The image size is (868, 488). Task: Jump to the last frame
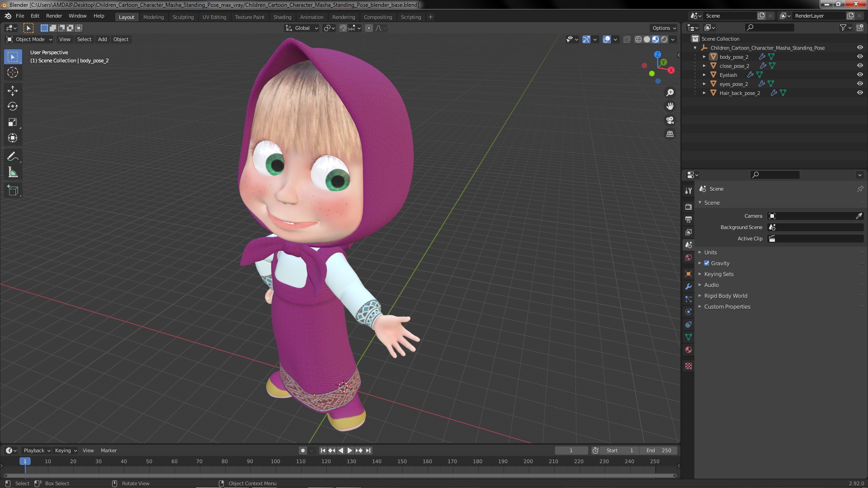tap(368, 450)
